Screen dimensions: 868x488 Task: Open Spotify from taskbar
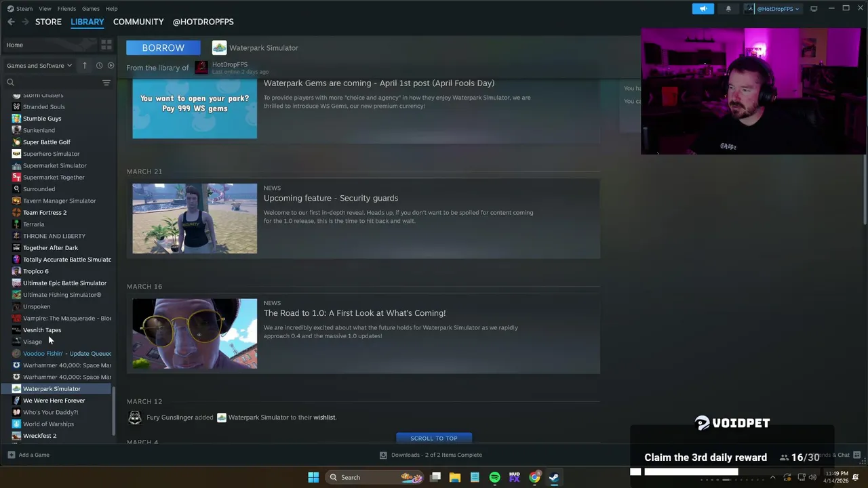pyautogui.click(x=494, y=477)
